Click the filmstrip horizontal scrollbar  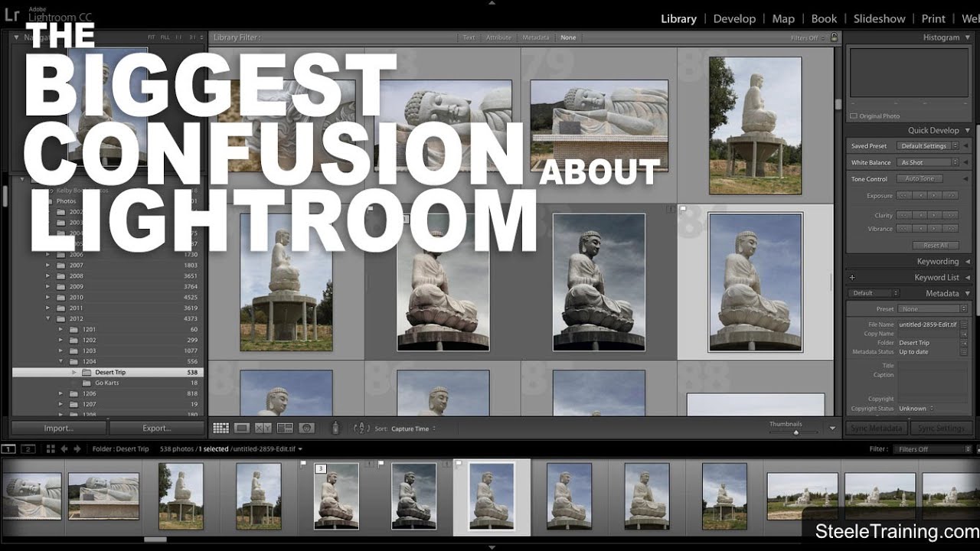tap(155, 539)
